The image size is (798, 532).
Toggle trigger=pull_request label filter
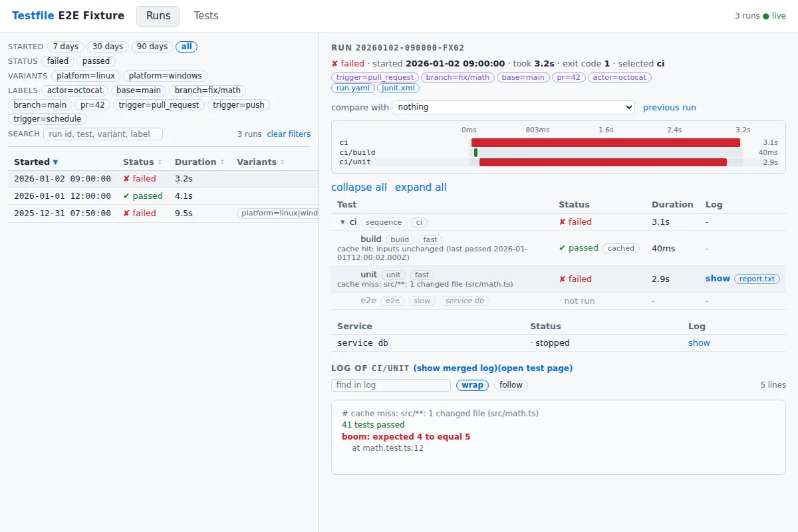coord(159,105)
